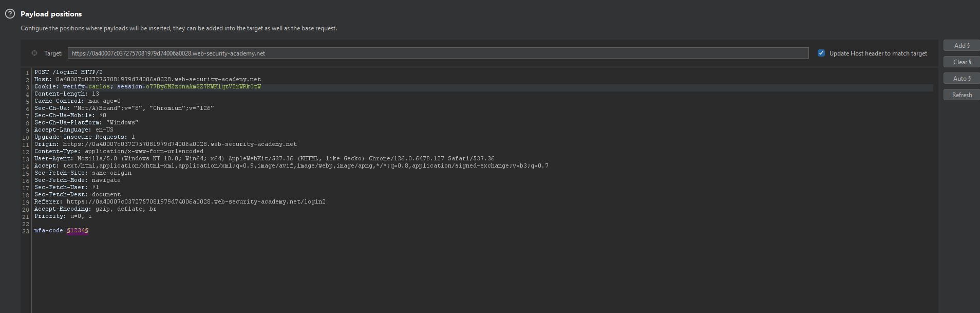
Task: Click the Accept-Encoding header line
Action: tap(95, 209)
